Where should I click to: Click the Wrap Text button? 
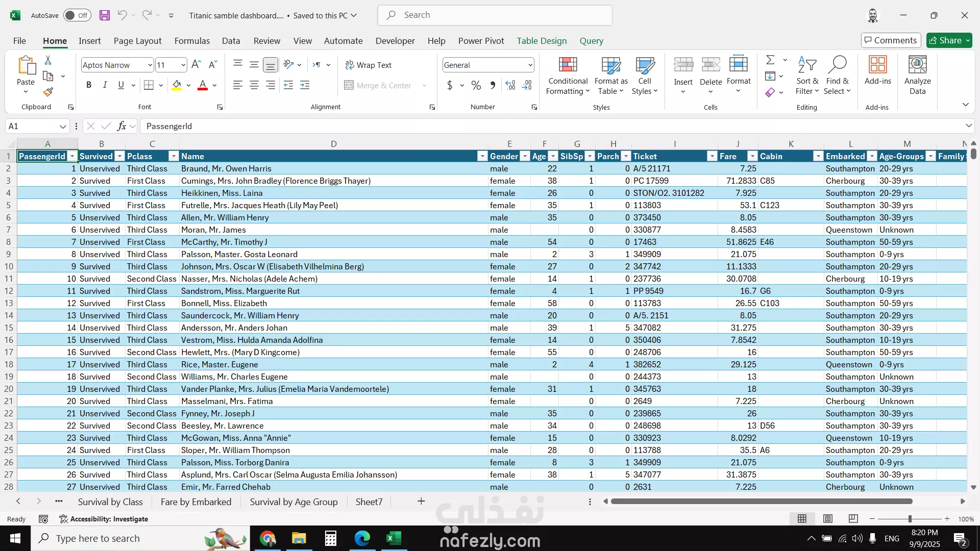pyautogui.click(x=369, y=65)
